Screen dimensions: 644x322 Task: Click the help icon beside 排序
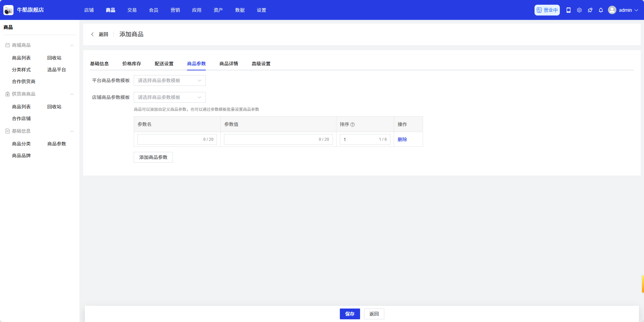point(353,125)
